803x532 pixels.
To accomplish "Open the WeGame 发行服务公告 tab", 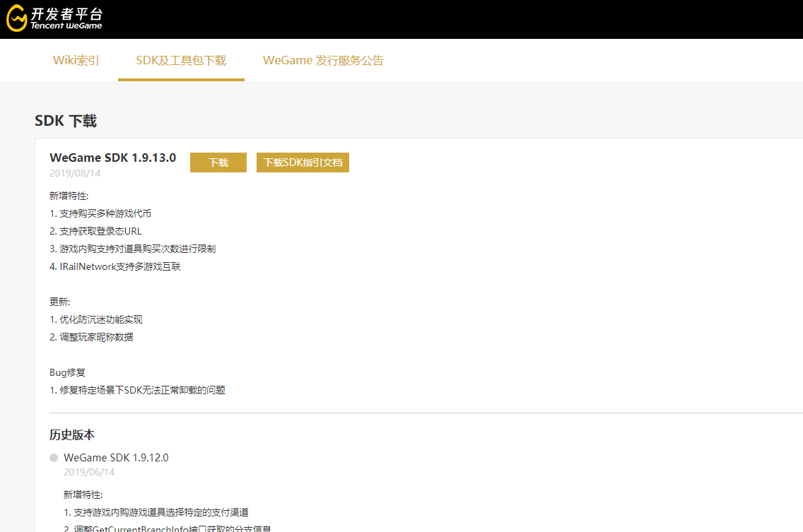I will point(323,60).
